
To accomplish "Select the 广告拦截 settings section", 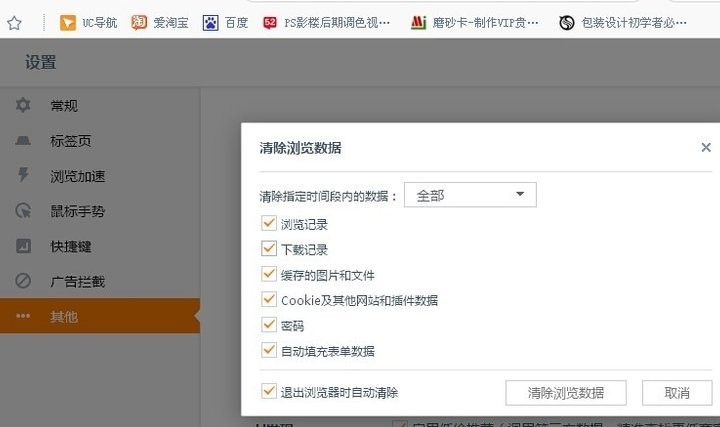I will pos(100,281).
